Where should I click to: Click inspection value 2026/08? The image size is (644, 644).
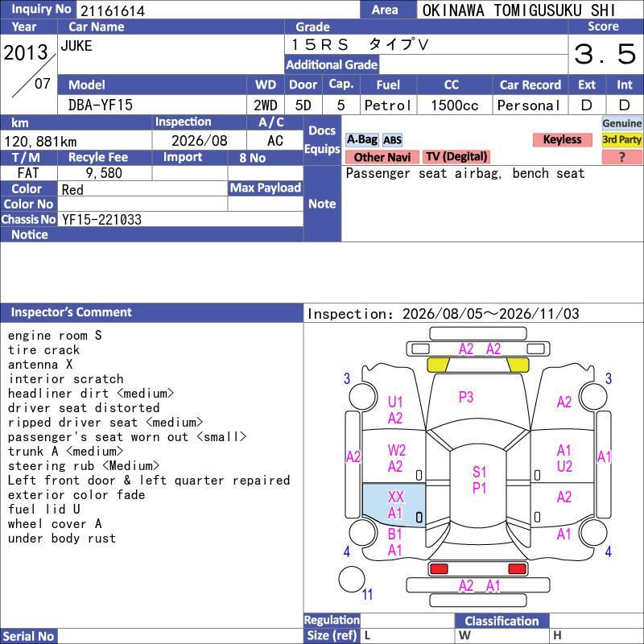tap(199, 141)
